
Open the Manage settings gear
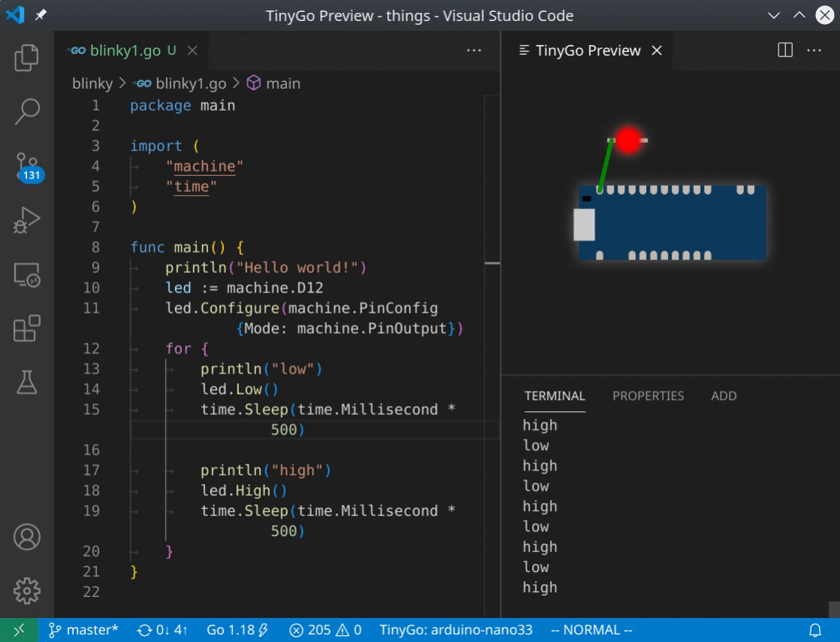(x=28, y=591)
